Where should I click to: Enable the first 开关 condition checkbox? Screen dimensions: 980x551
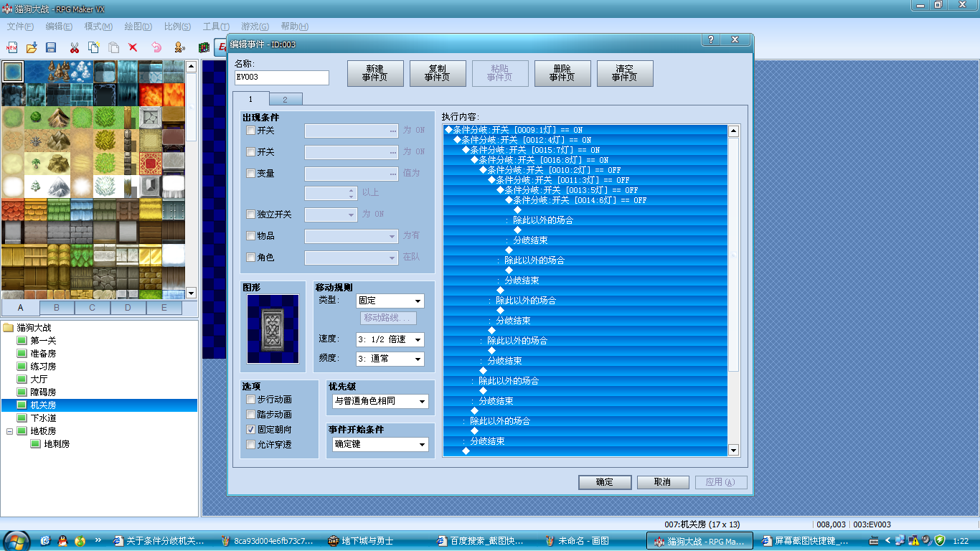(250, 131)
